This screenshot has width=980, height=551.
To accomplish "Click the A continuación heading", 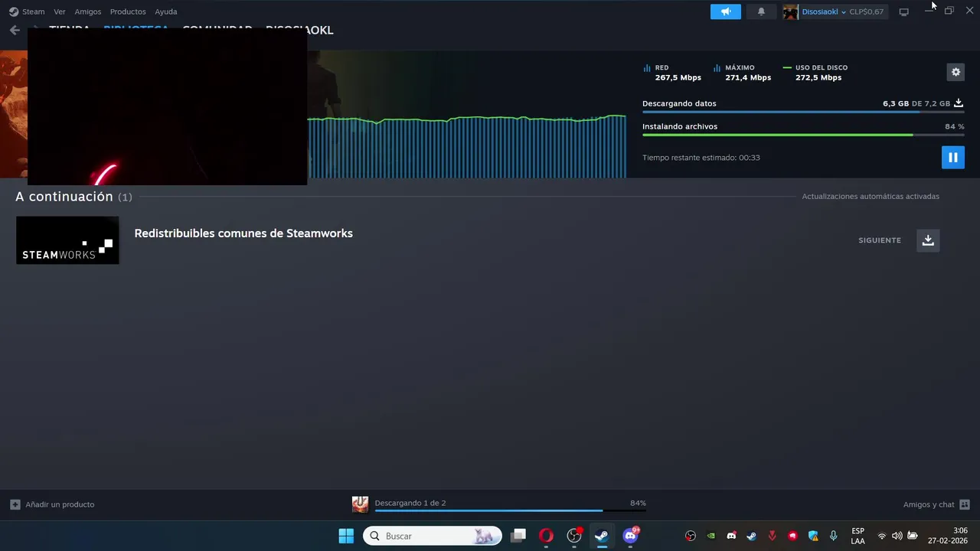I will point(64,197).
